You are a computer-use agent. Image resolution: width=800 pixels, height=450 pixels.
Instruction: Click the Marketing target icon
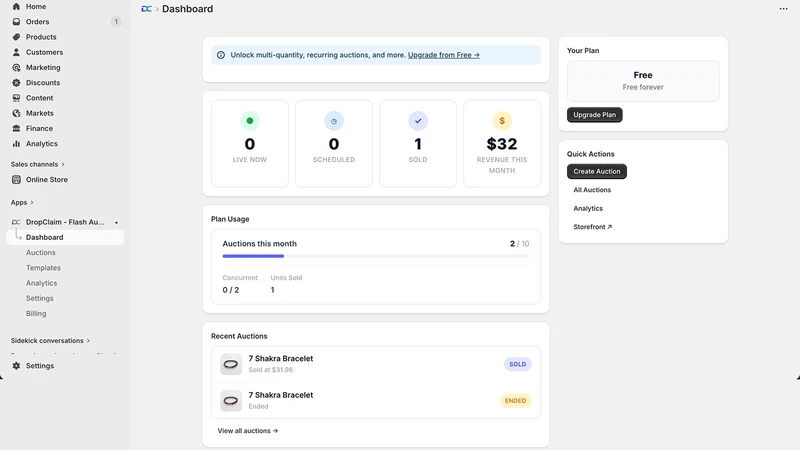pos(16,67)
